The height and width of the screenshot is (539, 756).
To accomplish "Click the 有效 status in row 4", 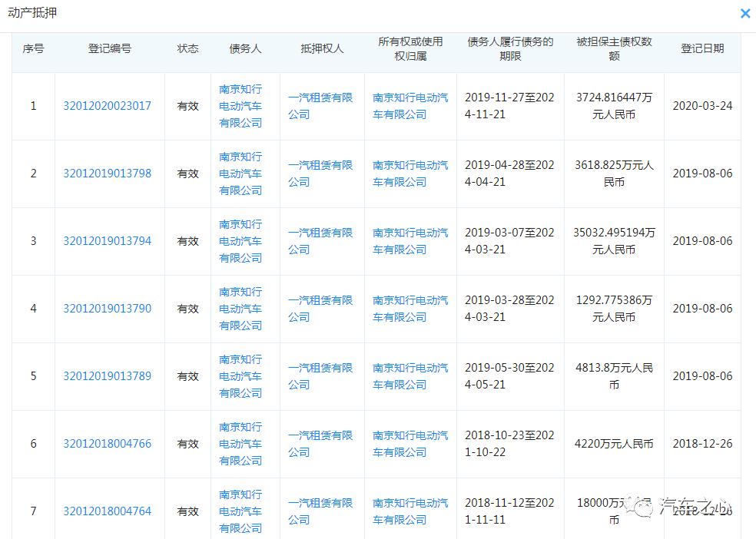I will pyautogui.click(x=187, y=309).
